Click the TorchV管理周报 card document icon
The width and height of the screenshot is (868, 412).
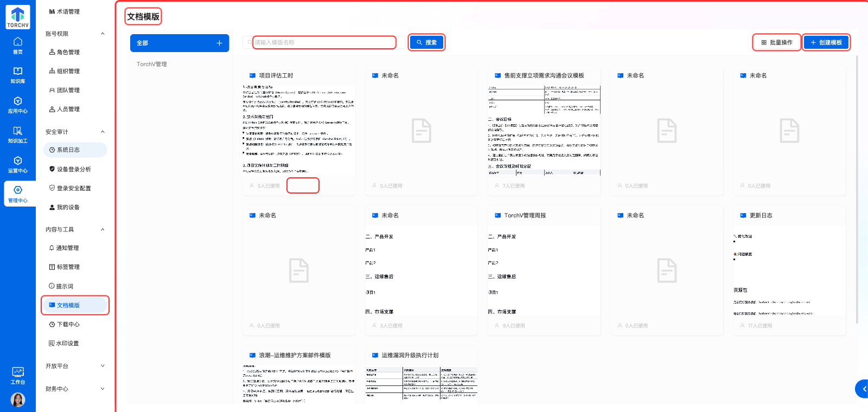(497, 215)
